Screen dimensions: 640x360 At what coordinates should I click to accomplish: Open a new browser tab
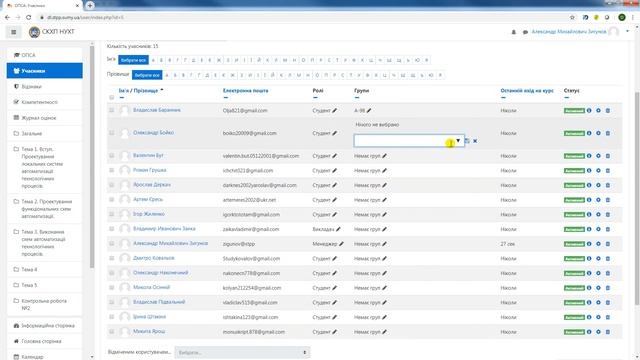[x=90, y=5]
